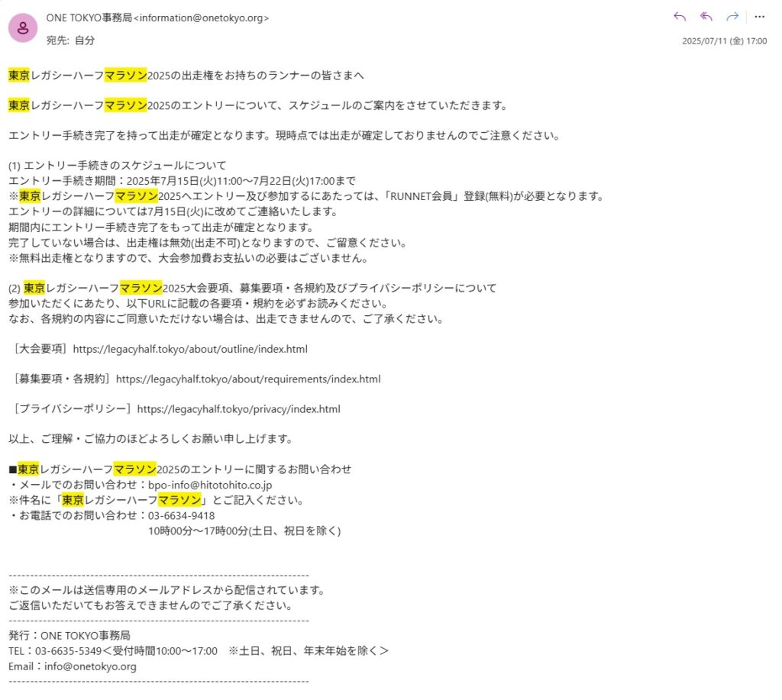Click the TEL number 03-6635-5349

tap(68, 650)
